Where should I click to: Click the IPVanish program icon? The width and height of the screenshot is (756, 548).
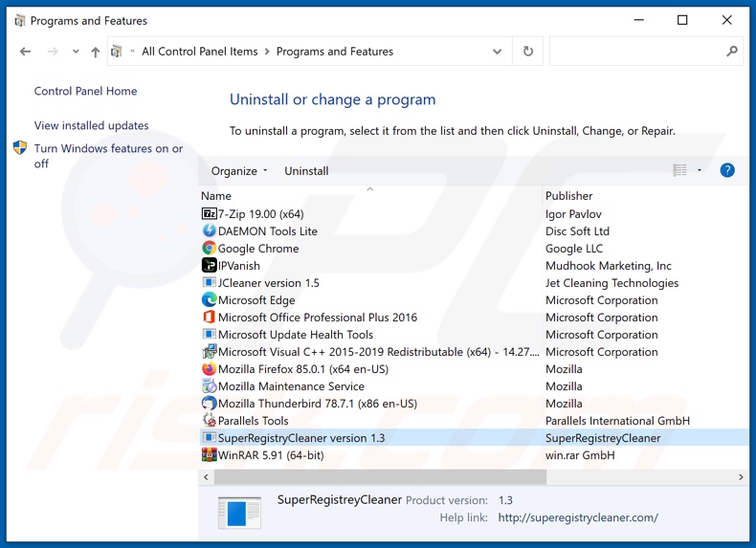tap(210, 265)
